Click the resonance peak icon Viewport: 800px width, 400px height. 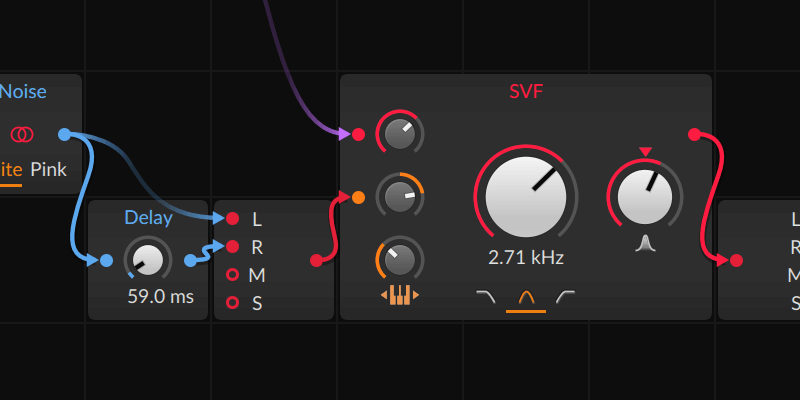645,244
